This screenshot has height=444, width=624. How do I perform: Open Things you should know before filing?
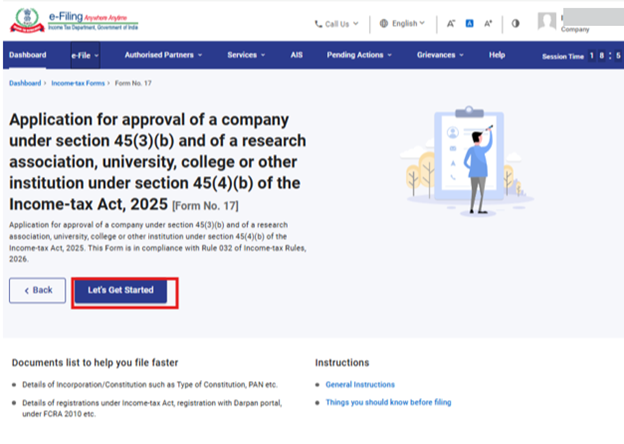pos(388,402)
